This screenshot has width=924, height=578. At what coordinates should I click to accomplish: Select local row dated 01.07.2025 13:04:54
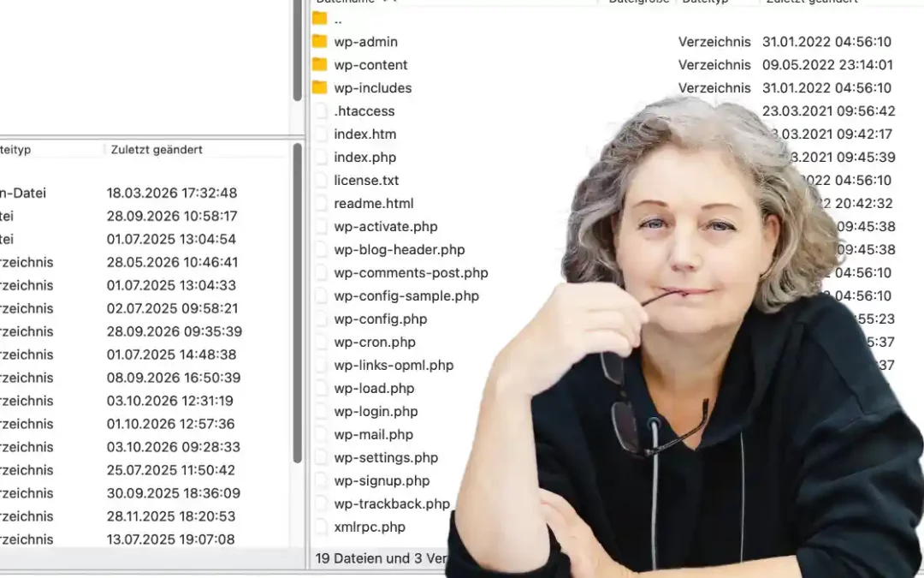[x=171, y=239]
